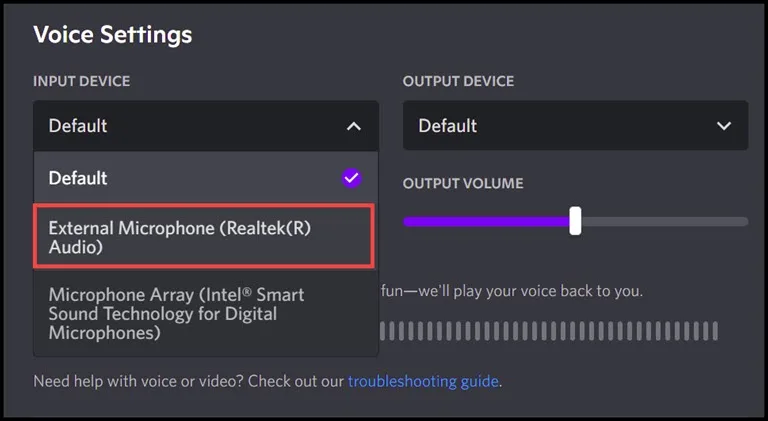Select Microphone Array (Intel Smart Sound Technology)
Viewport: 768px width, 421px height.
tap(206, 313)
